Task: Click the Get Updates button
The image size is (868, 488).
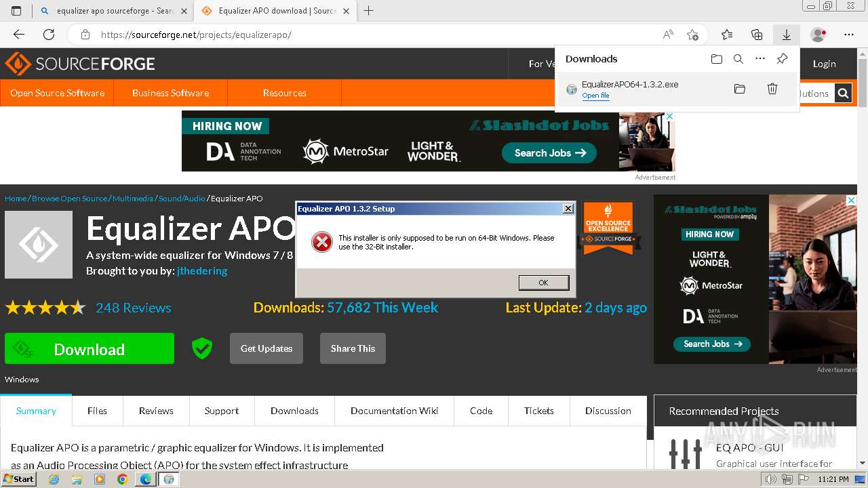Action: click(x=267, y=348)
